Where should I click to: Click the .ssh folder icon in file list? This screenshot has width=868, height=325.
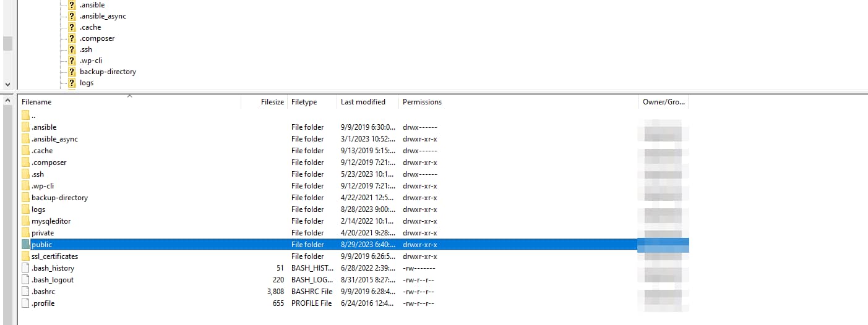click(x=25, y=174)
